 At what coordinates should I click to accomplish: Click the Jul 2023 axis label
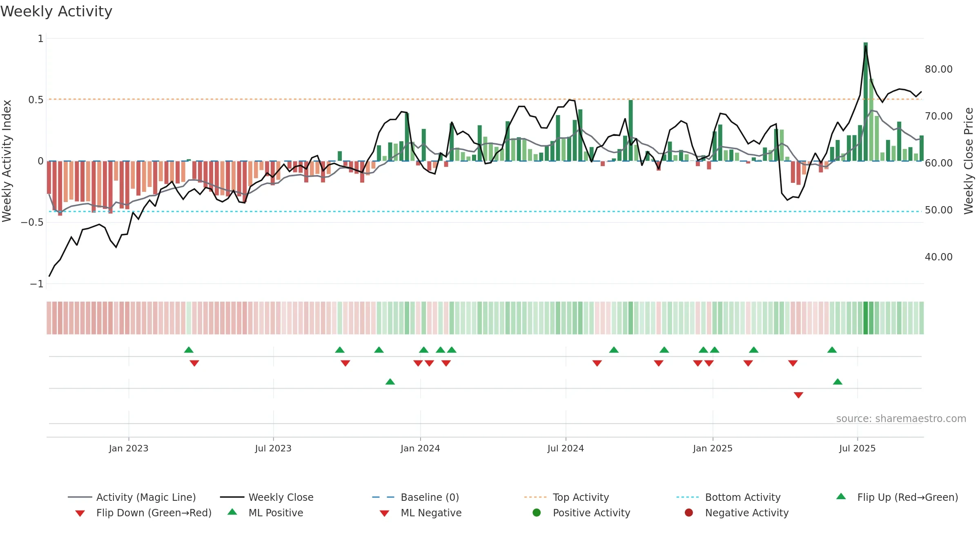[273, 448]
